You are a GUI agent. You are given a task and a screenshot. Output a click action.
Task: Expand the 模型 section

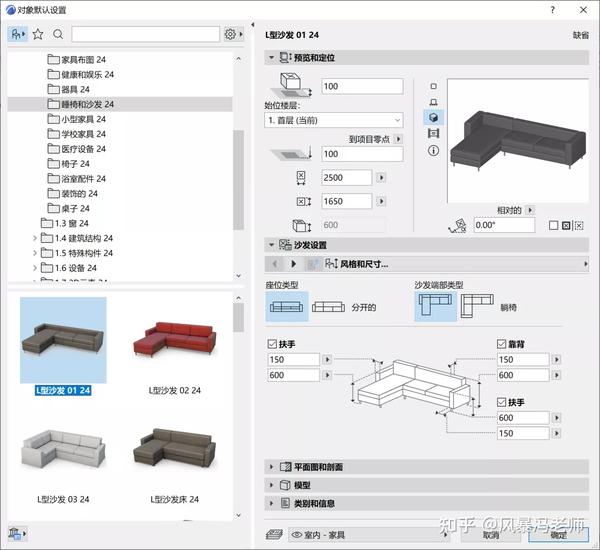(x=271, y=485)
